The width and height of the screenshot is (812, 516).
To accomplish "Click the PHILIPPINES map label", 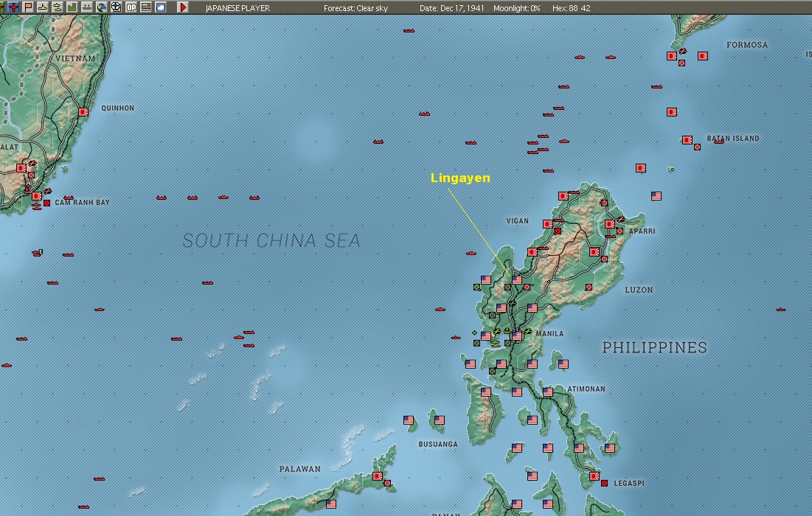I will 655,347.
